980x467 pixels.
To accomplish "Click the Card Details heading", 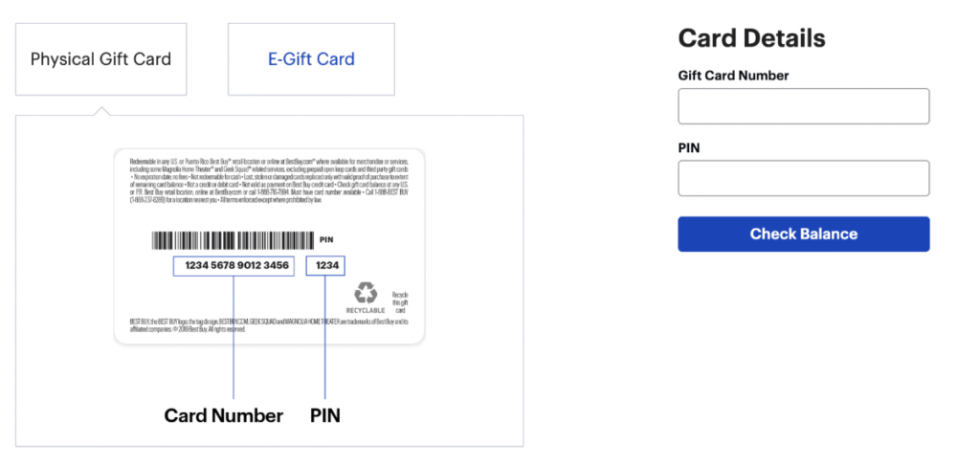I will pyautogui.click(x=751, y=38).
